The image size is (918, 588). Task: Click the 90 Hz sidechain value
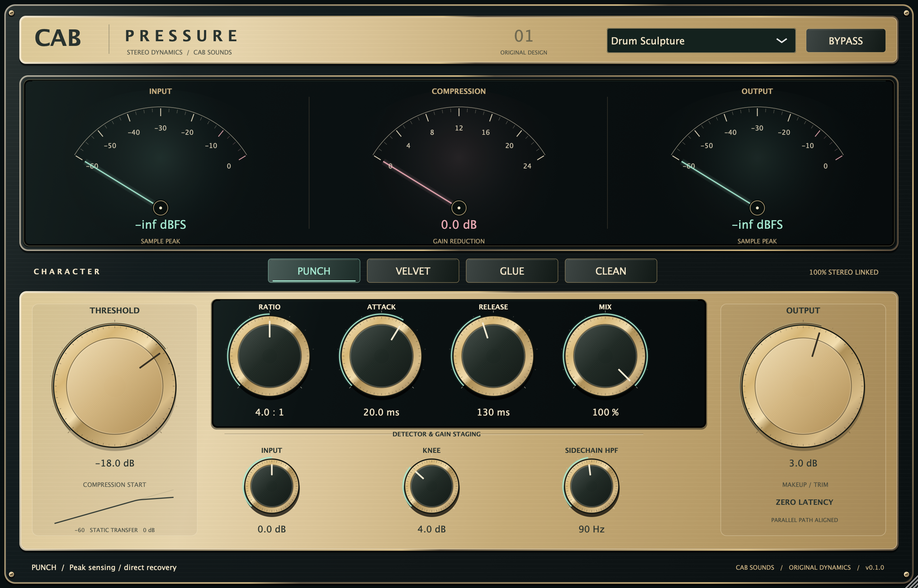point(591,529)
